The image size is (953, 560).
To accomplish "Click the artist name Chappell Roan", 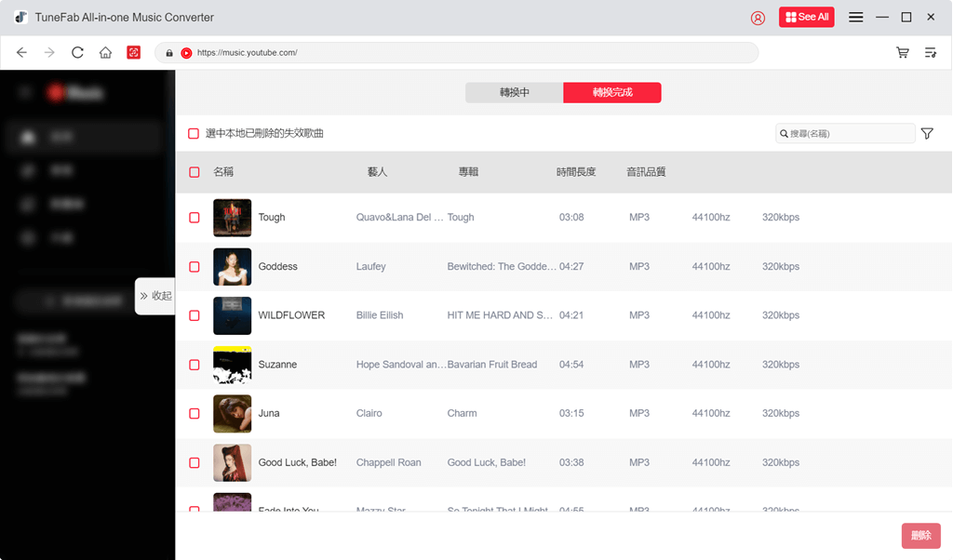I will tap(388, 463).
